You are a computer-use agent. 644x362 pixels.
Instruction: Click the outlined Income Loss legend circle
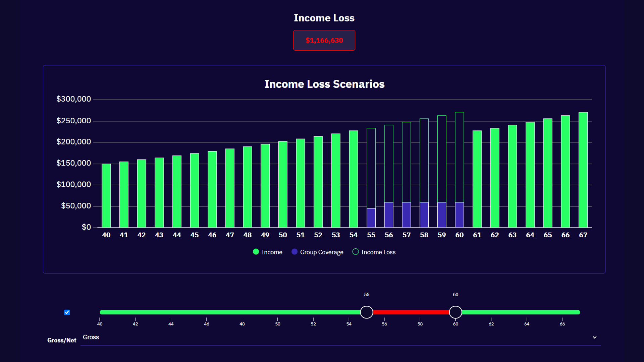click(x=356, y=252)
